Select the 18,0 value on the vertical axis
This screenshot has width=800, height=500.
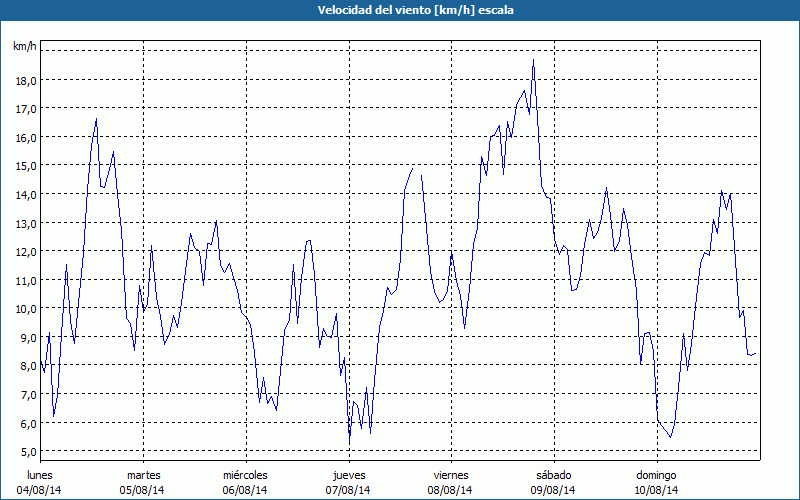tap(25, 80)
